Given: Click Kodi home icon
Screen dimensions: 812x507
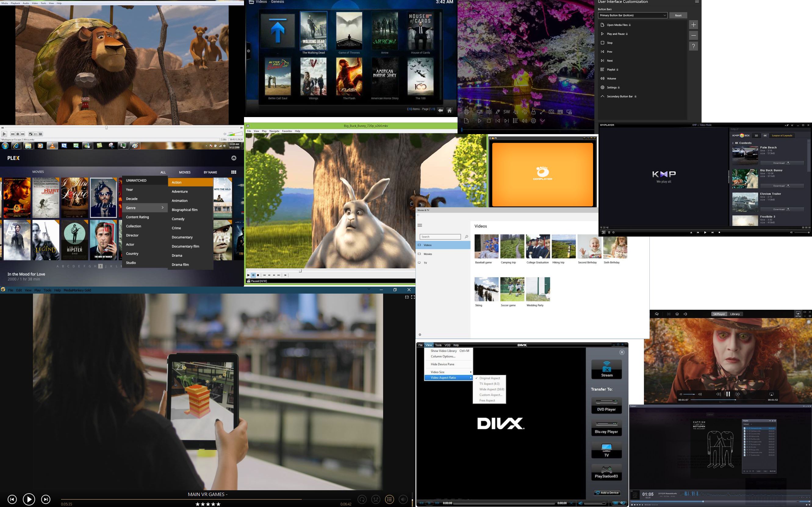Looking at the screenshot, I should click(x=449, y=110).
